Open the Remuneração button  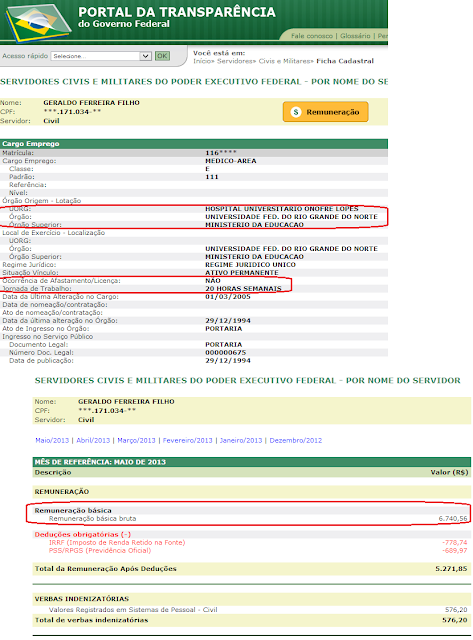pyautogui.click(x=325, y=112)
